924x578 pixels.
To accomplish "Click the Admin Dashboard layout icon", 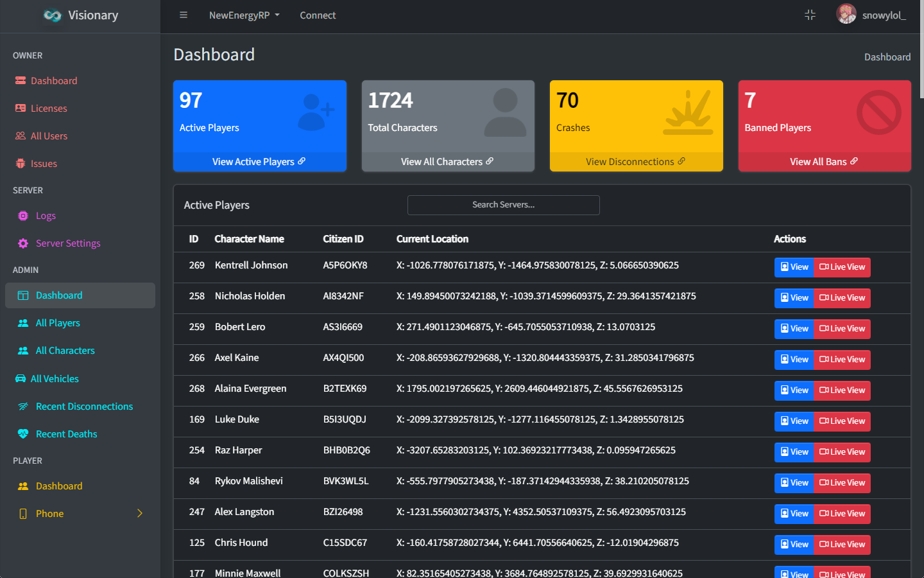I will 23,295.
